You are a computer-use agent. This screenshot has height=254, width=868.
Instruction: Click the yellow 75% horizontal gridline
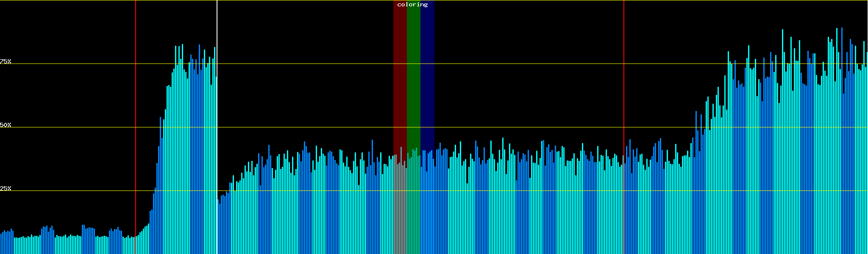click(x=297, y=64)
